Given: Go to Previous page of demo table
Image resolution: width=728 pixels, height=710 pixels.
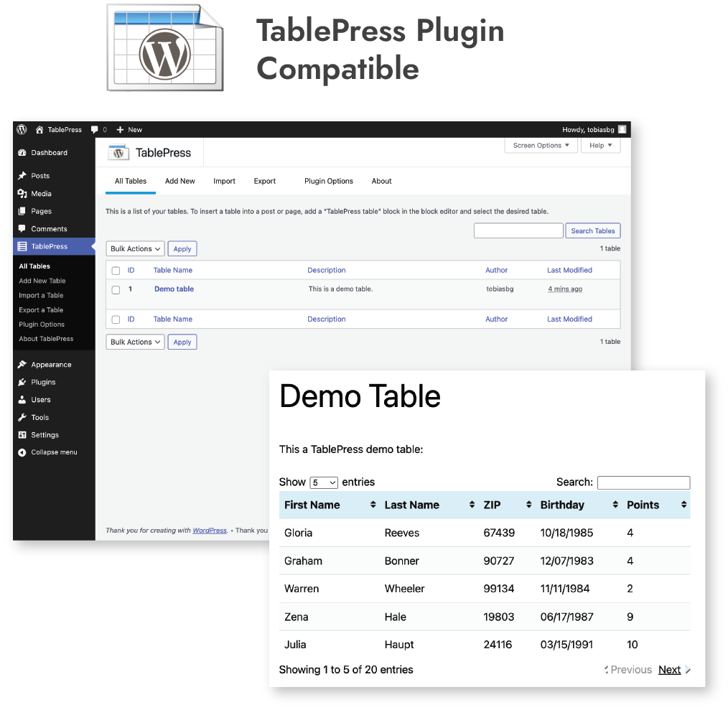Looking at the screenshot, I should pos(631,670).
